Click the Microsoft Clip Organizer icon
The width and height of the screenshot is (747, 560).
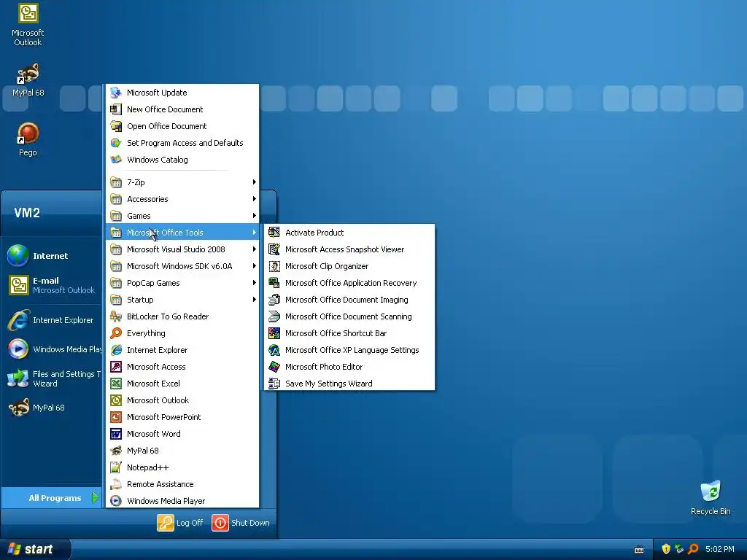(x=274, y=265)
